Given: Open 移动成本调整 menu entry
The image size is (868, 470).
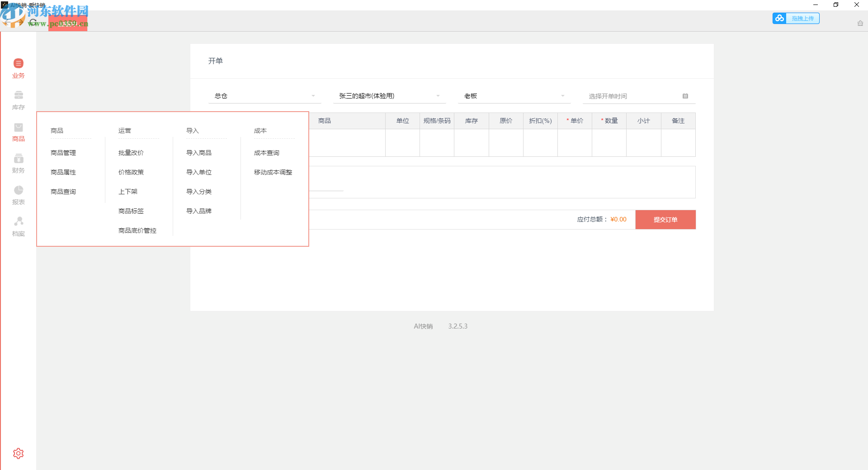Looking at the screenshot, I should [x=273, y=172].
